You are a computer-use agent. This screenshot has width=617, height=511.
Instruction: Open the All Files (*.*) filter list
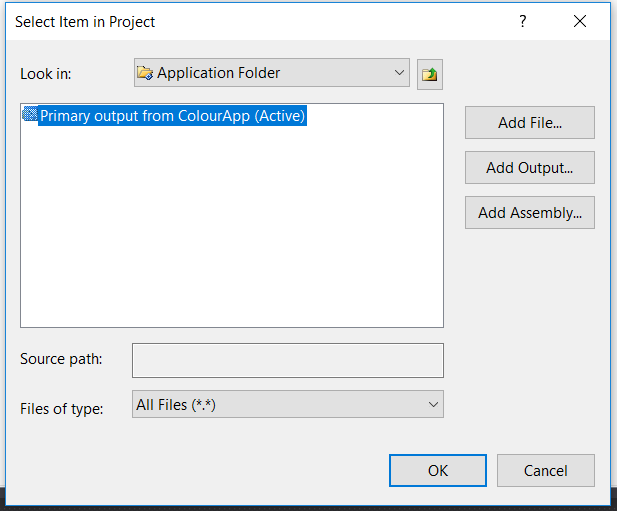[288, 404]
